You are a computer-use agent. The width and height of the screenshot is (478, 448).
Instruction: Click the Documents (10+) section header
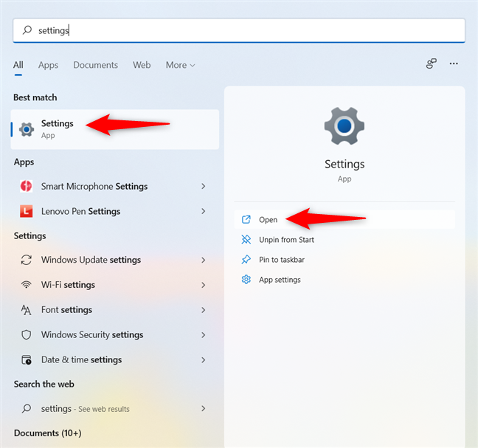pyautogui.click(x=47, y=433)
